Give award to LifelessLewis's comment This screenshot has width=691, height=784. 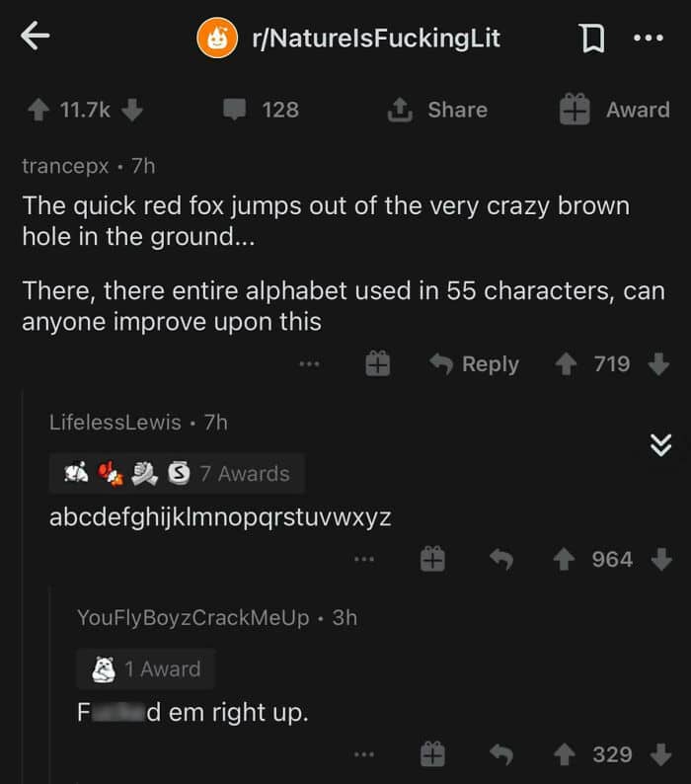pyautogui.click(x=432, y=560)
